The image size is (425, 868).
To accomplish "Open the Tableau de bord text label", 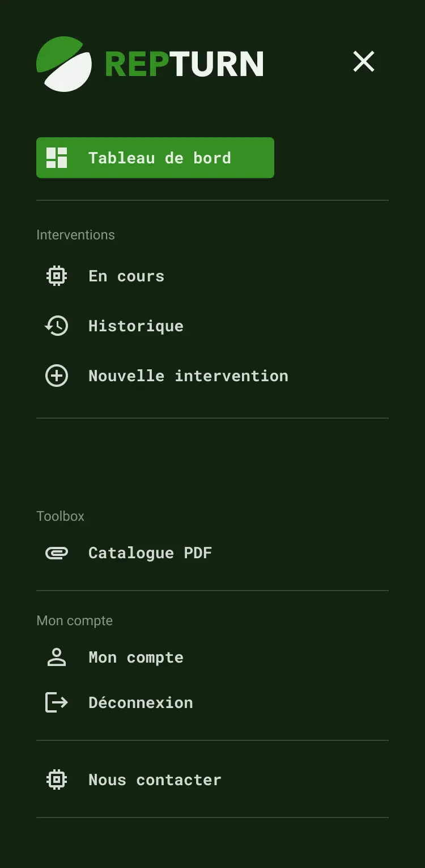I will pyautogui.click(x=160, y=158).
